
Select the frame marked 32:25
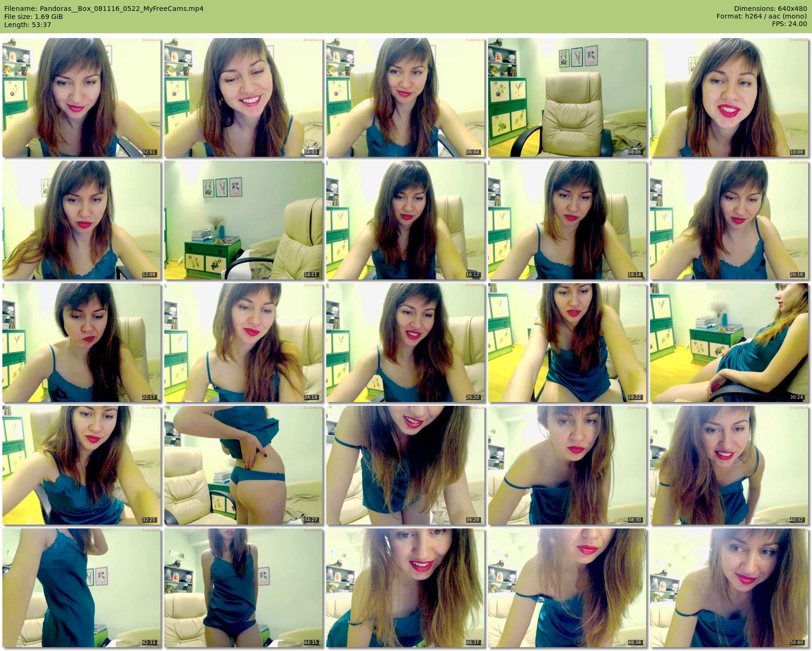pyautogui.click(x=81, y=465)
